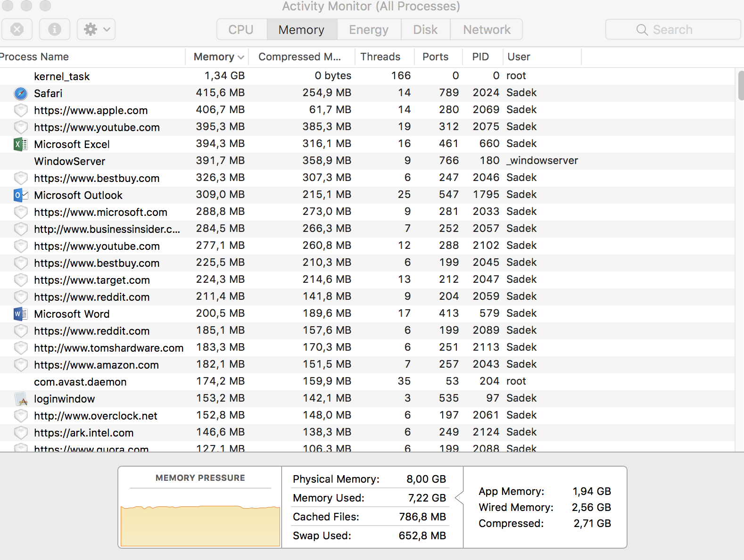744x560 pixels.
Task: Click the shield icon beside https://www.target.com
Action: click(x=21, y=280)
